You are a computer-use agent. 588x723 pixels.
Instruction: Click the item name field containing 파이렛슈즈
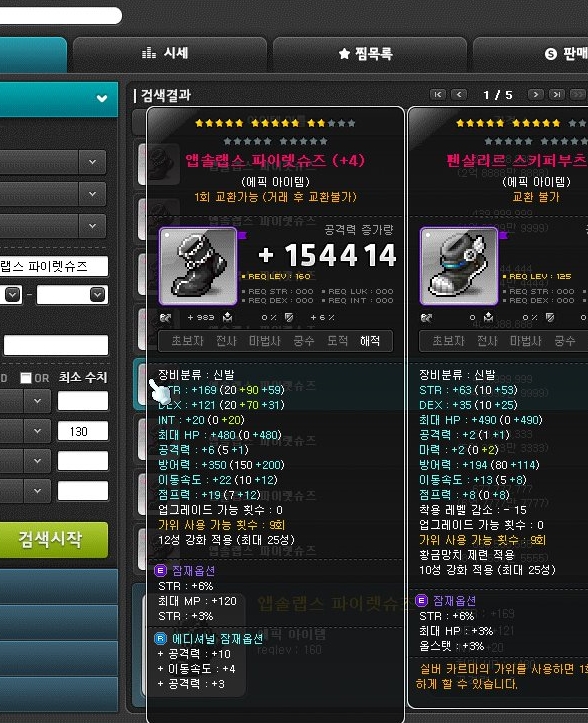coord(53,266)
